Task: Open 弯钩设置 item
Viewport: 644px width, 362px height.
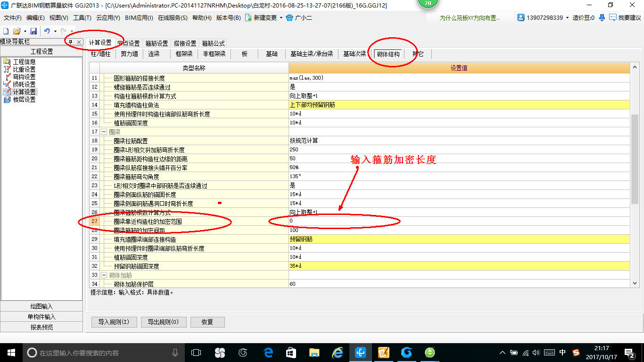Action: 24,77
